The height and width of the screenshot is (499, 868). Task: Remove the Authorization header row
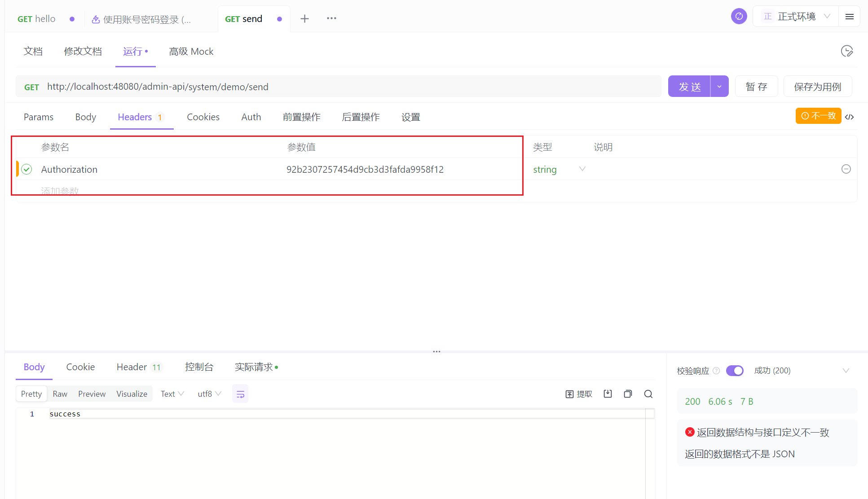(x=846, y=169)
